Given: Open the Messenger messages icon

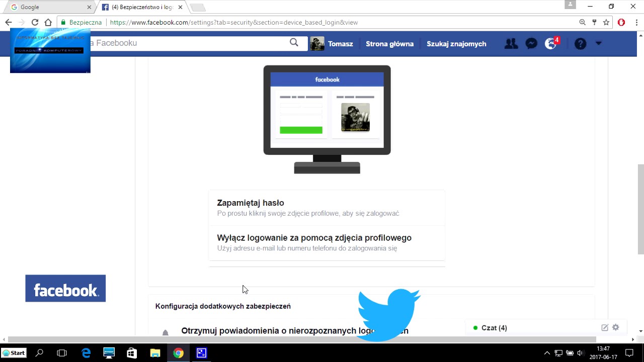Looking at the screenshot, I should click(531, 44).
